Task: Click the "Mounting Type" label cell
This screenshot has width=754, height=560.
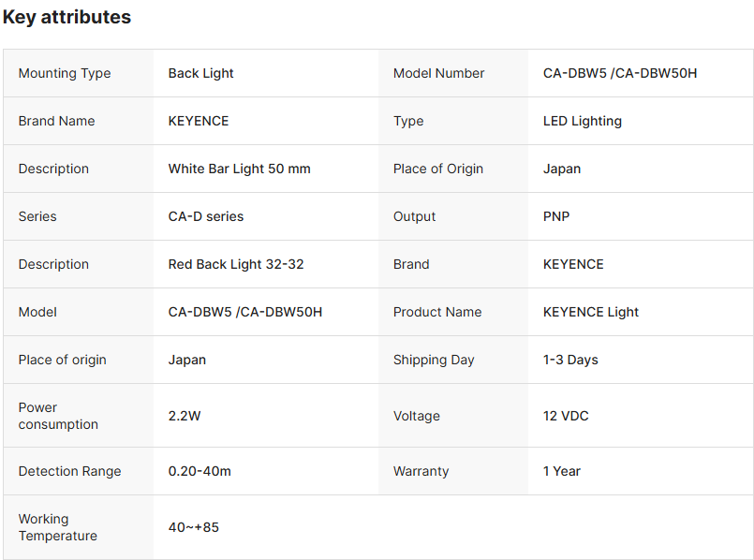Action: pos(65,73)
